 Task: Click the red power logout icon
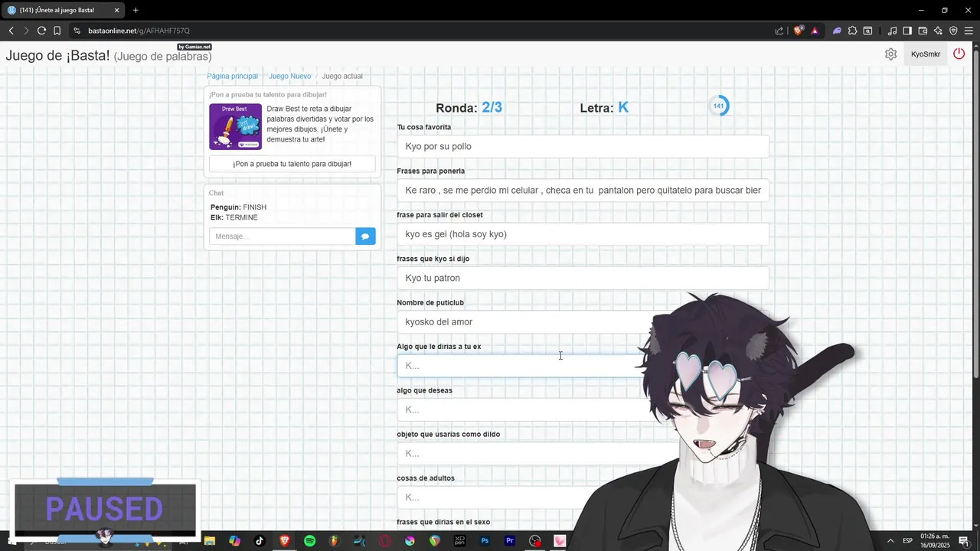click(x=959, y=54)
